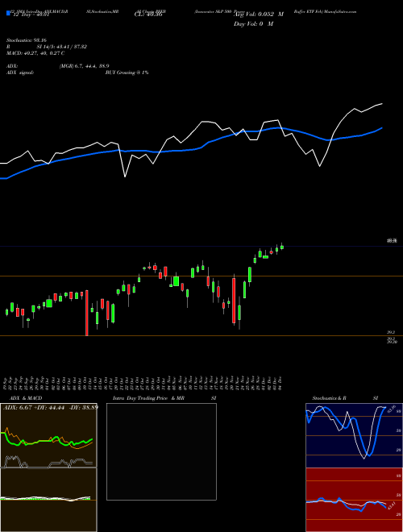Select the 'Stochastics: 93.16' value
Viewport: 403px width, 532px height.
[x=27, y=40]
